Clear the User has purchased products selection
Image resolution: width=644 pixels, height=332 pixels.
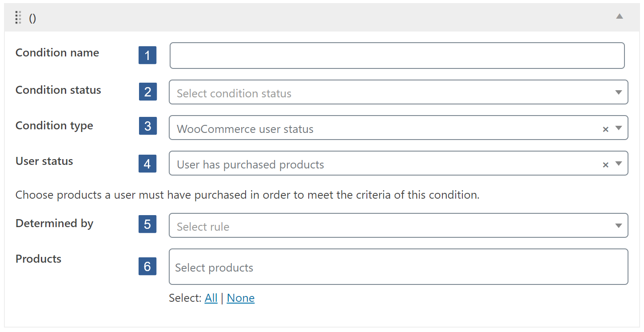[x=605, y=164]
